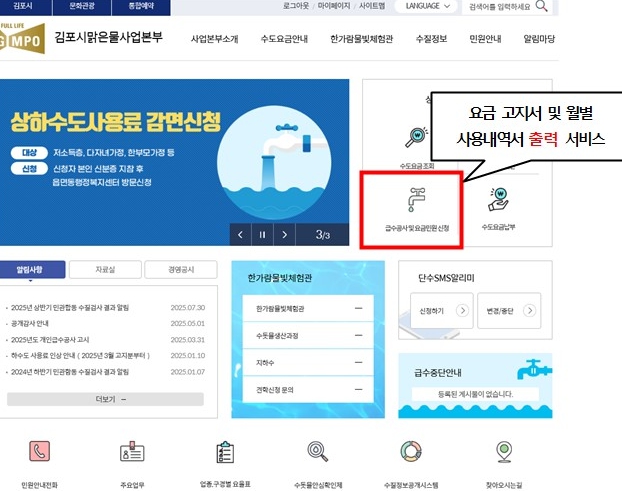This screenshot has height=491, width=622.
Task: Advance to the next banner slide
Action: coord(284,235)
